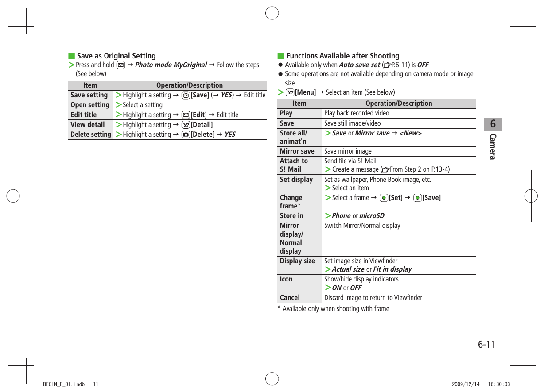Click green arrow before "Actual size"
Screen dimensions: 544x392
pos(328,269)
